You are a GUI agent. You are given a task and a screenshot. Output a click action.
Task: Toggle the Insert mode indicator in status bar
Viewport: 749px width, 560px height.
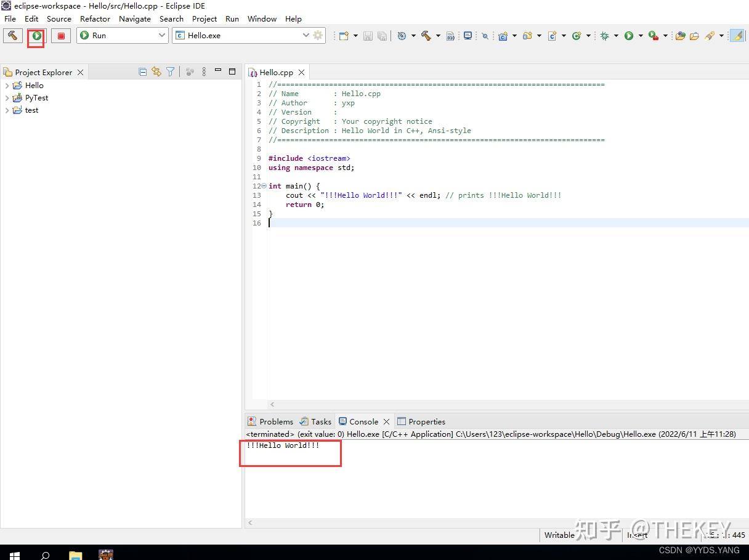[637, 535]
